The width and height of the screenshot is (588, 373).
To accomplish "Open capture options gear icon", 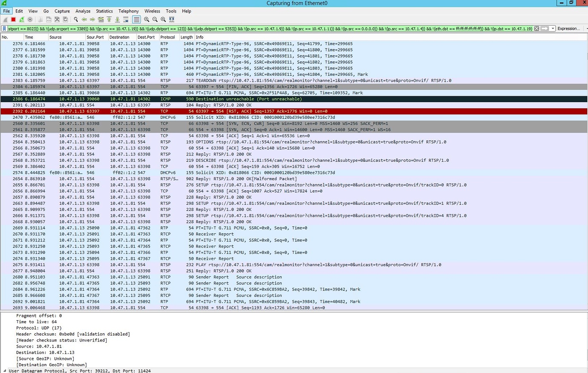I will [30, 20].
